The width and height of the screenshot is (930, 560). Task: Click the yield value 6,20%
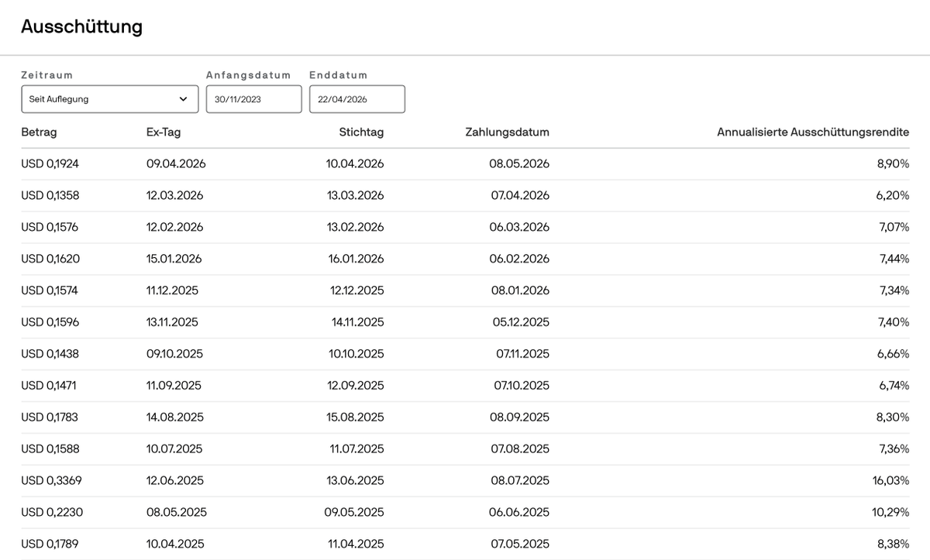[x=893, y=196]
